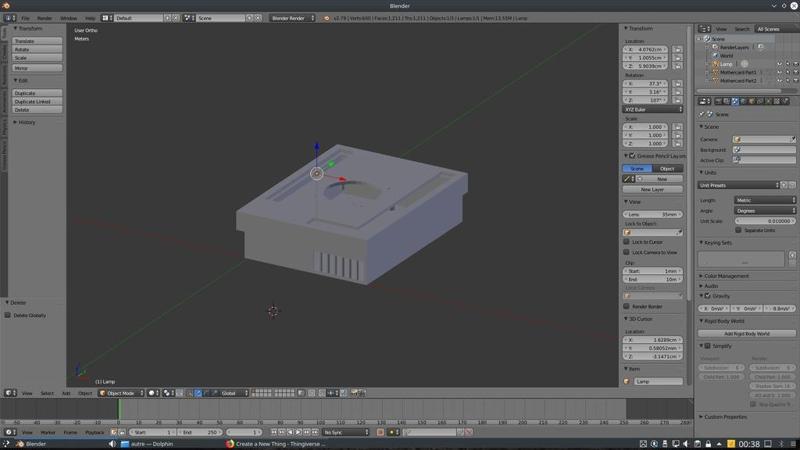Open the Select menu in 3D viewport

47,393
